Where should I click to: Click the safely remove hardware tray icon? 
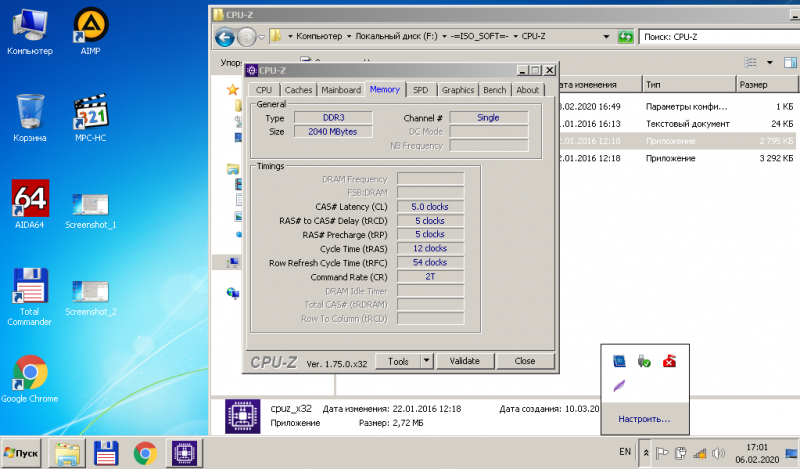tap(644, 362)
